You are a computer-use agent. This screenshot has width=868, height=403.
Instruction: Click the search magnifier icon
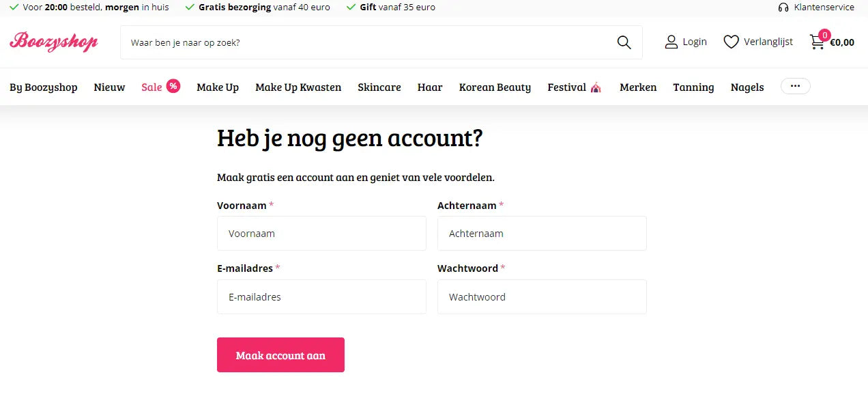[x=623, y=42]
